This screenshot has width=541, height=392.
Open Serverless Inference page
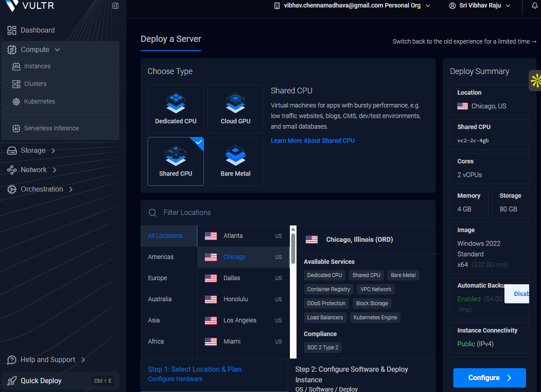click(x=52, y=128)
